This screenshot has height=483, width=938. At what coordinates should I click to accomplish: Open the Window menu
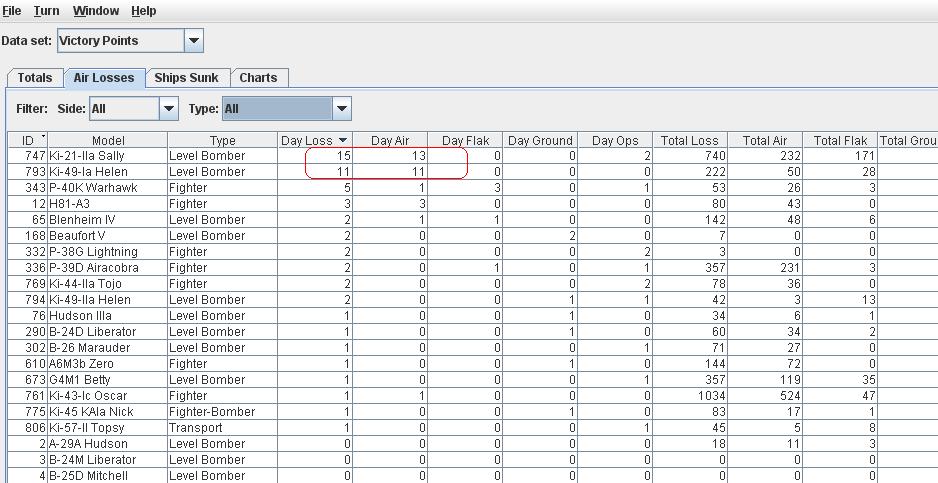pyautogui.click(x=96, y=11)
